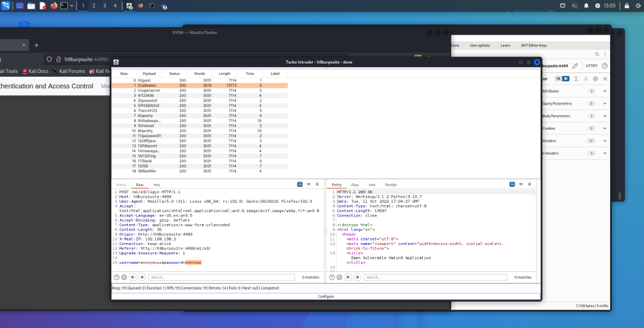This screenshot has height=328, width=644.
Task: Open Kali Forums bookmark in Firefox
Action: click(x=69, y=71)
